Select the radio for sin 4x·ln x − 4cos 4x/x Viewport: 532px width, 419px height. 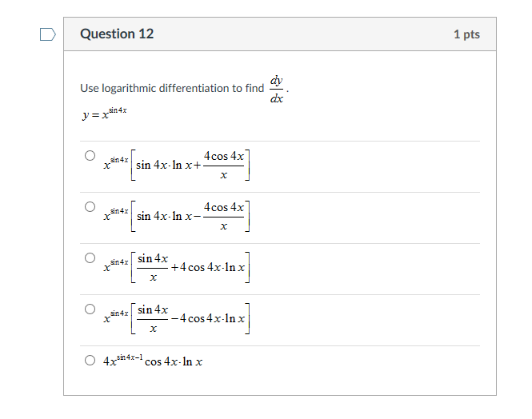[x=91, y=207]
